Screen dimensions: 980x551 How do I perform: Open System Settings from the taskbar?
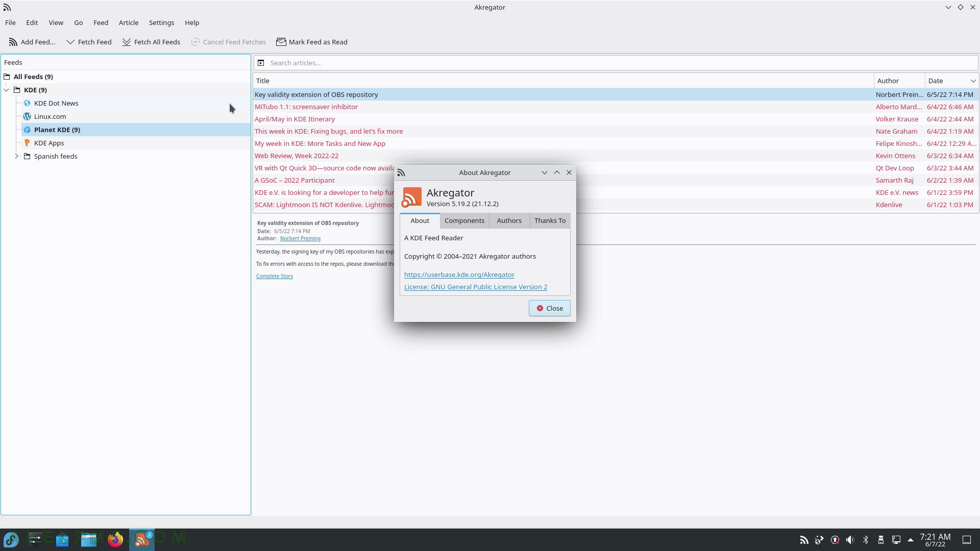(x=36, y=539)
